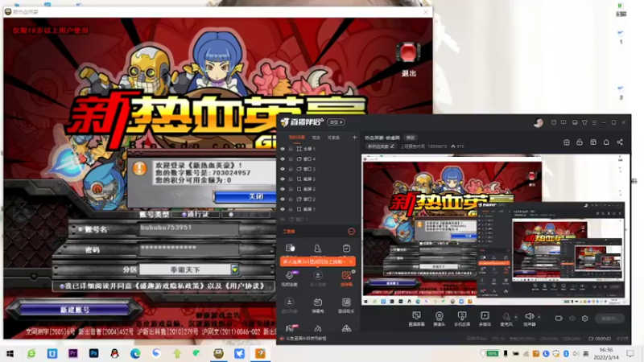Tick the privacy policy agreement checkbox
The image size is (644, 362).
click(x=62, y=286)
